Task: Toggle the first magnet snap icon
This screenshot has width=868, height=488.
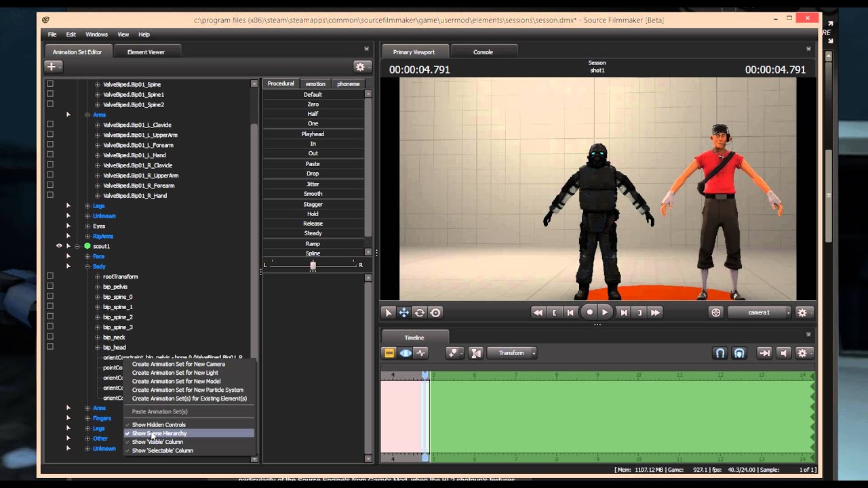Action: click(x=720, y=353)
